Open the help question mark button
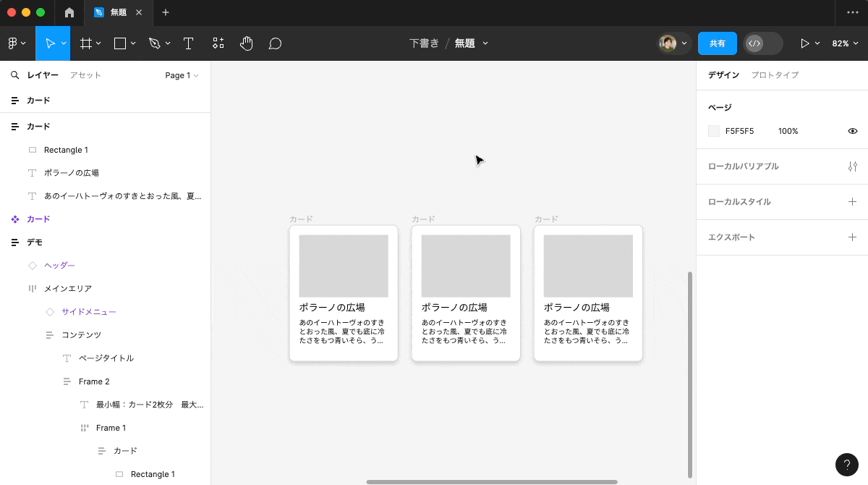 [847, 465]
